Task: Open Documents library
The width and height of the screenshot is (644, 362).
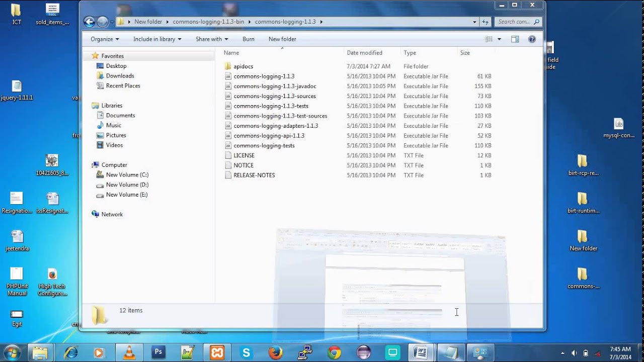Action: 120,116
